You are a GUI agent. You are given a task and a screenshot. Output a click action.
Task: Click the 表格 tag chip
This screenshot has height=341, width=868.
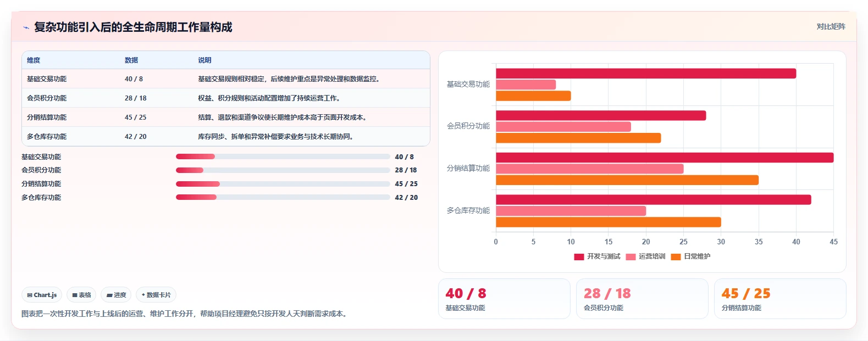coord(81,295)
